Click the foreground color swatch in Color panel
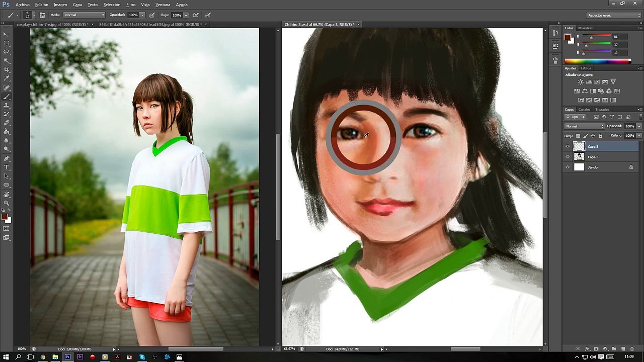Screen dimensions: 644x362 click(x=568, y=37)
